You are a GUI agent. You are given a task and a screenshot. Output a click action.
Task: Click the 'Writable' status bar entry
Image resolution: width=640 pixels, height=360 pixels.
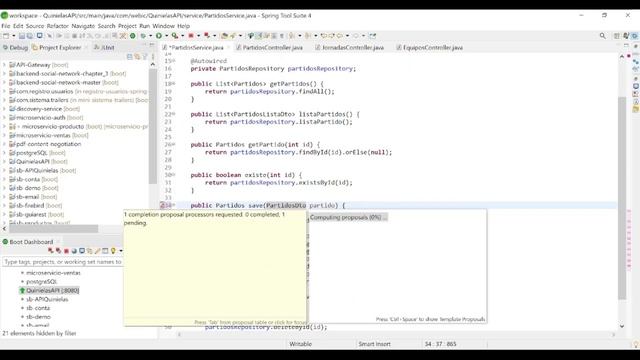point(300,344)
